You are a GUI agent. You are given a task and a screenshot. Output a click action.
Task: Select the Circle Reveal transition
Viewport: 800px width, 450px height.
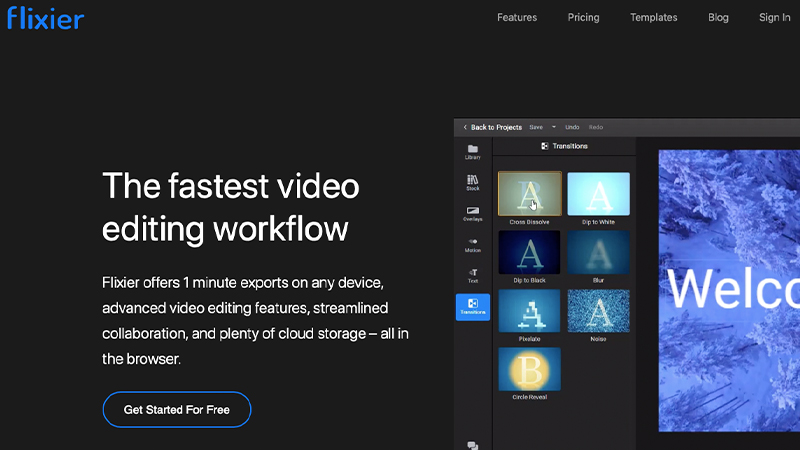tap(530, 369)
